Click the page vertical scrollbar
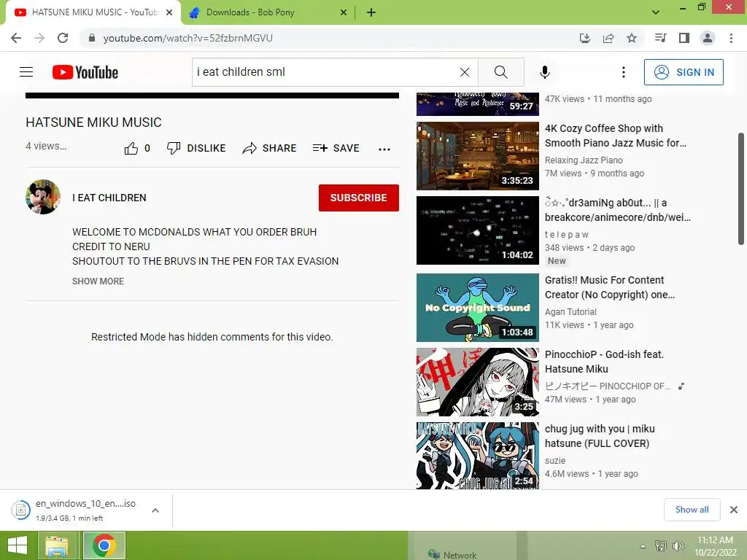The width and height of the screenshot is (747, 560). (742, 189)
